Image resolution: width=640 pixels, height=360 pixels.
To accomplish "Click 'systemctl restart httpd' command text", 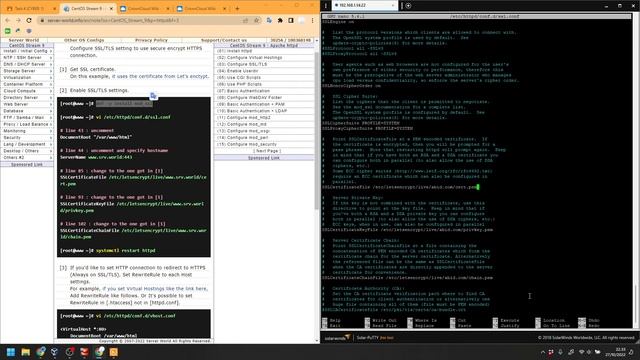I will 125,251.
